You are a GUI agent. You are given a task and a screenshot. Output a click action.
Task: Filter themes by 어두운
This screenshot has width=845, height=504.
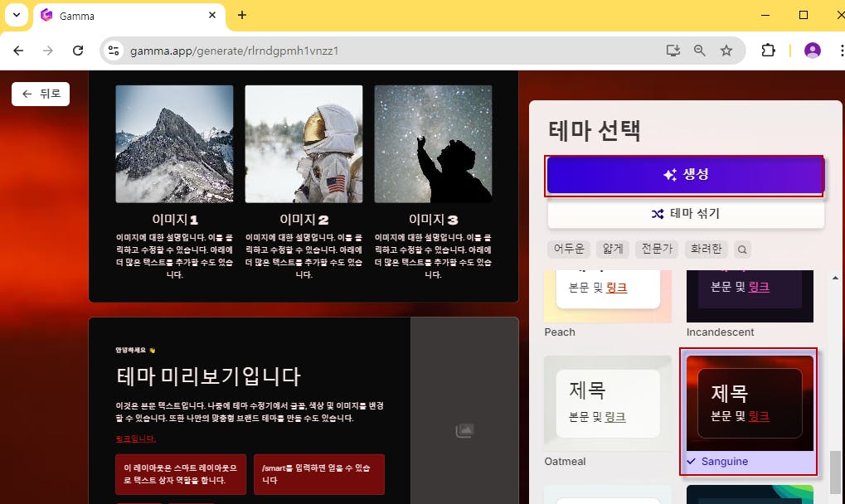pos(569,249)
